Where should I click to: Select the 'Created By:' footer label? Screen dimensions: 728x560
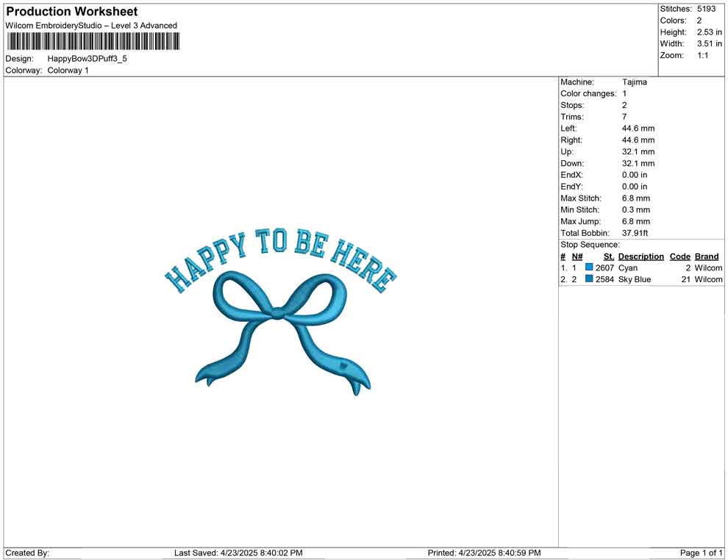point(27,553)
